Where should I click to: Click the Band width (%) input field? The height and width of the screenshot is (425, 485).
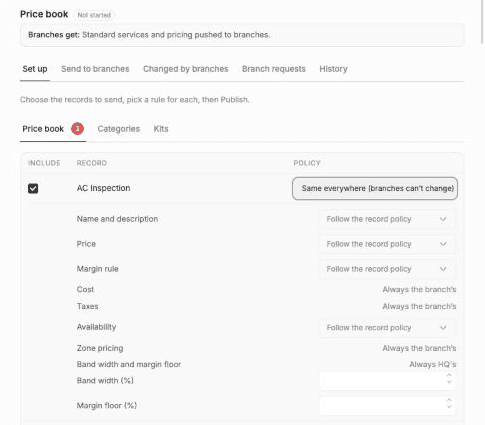coord(387,381)
